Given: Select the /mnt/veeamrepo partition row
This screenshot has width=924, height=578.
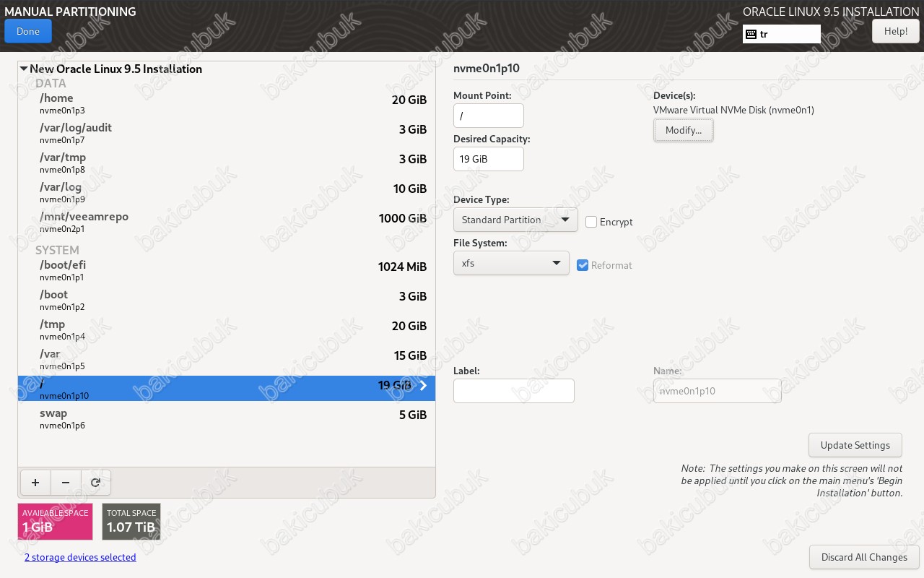Looking at the screenshot, I should [x=227, y=222].
